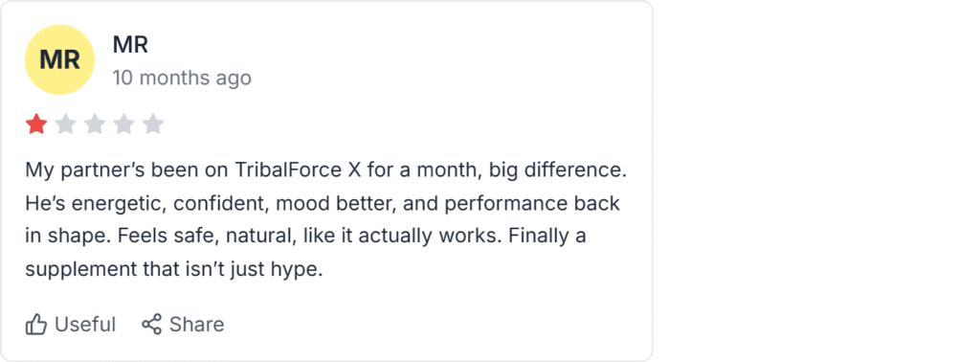The height and width of the screenshot is (362, 980).
Task: Click the review line starting 'My partner's been'
Action: (x=325, y=170)
